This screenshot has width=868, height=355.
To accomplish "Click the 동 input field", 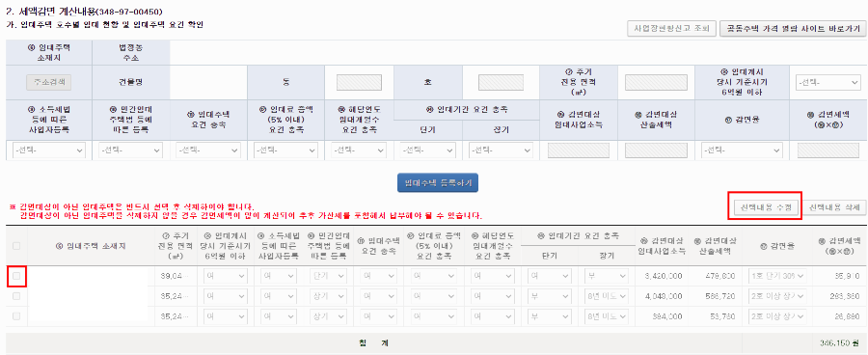I will pyautogui.click(x=360, y=83).
